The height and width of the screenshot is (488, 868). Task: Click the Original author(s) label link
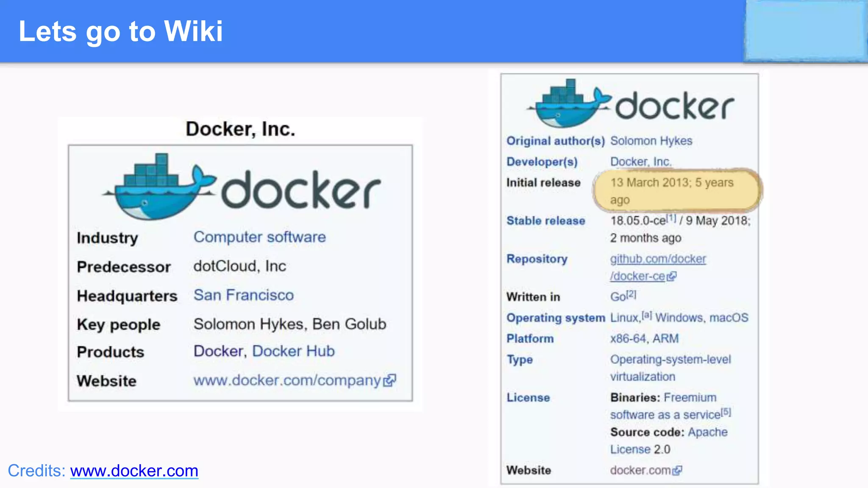[556, 141]
